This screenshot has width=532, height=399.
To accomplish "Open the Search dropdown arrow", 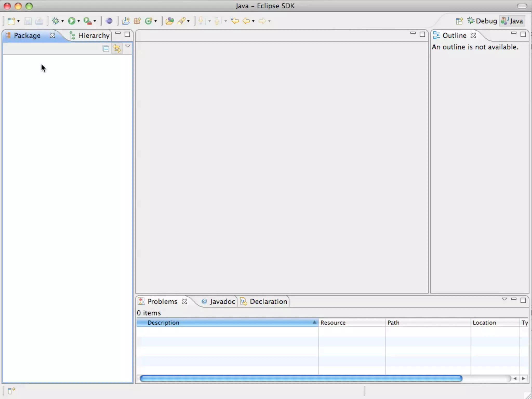I will pyautogui.click(x=188, y=21).
